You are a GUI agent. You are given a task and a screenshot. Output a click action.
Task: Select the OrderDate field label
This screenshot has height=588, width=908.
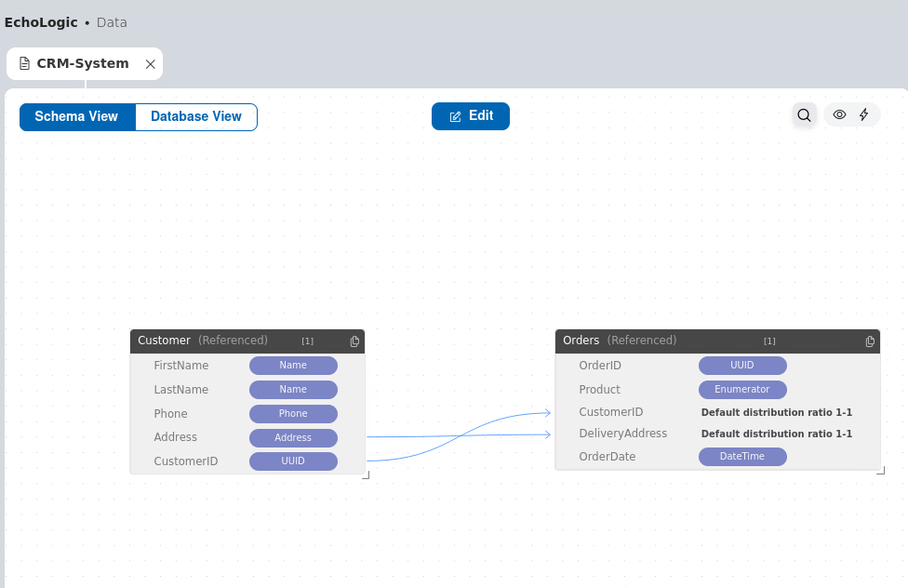tap(607, 457)
